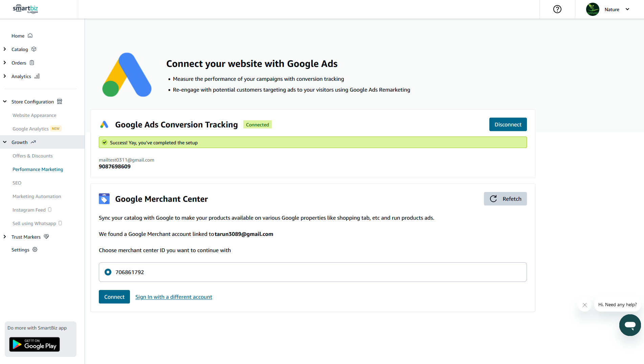This screenshot has width=644, height=364.
Task: Open Marketing Automation
Action: click(37, 196)
